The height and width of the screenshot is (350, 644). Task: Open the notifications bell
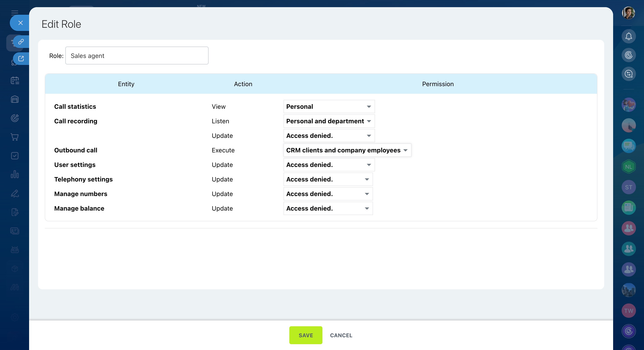pos(629,36)
